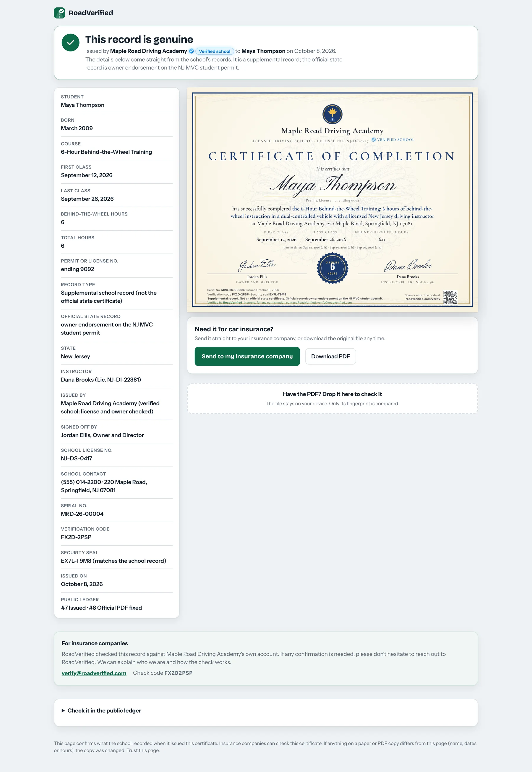Click the born value March 2009
This screenshot has width=532, height=772.
tap(77, 128)
